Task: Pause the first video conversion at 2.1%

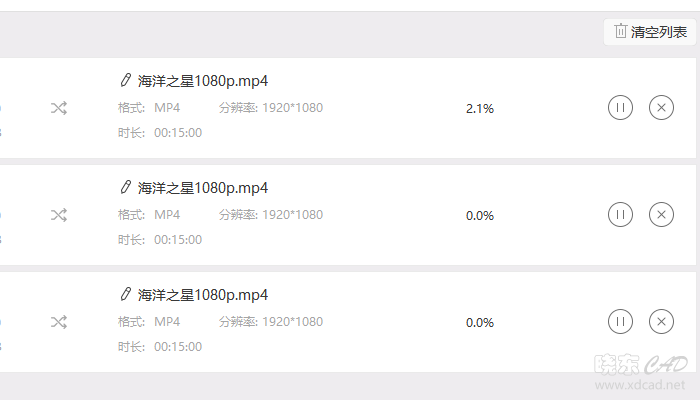Action: (620, 108)
